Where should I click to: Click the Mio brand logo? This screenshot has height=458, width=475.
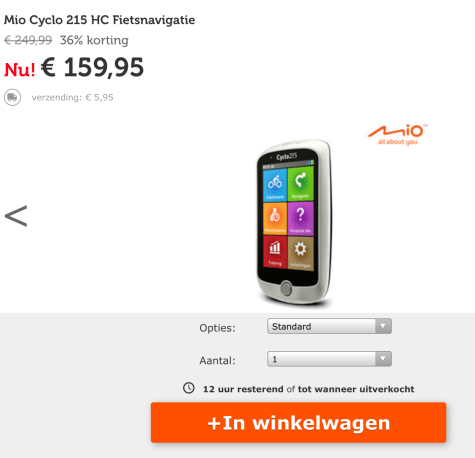[397, 135]
